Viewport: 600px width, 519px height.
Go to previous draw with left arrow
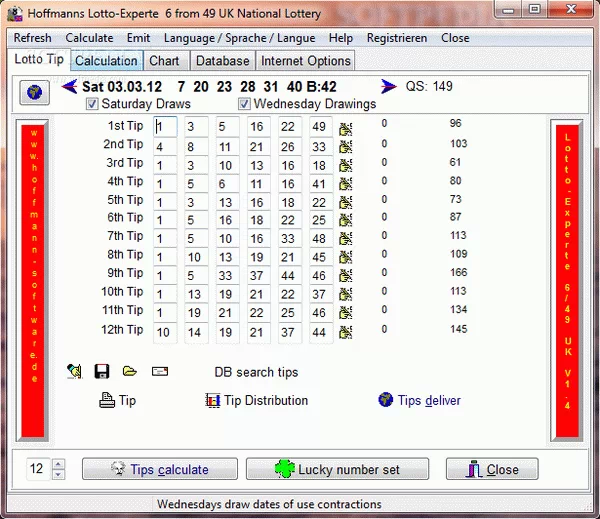69,87
